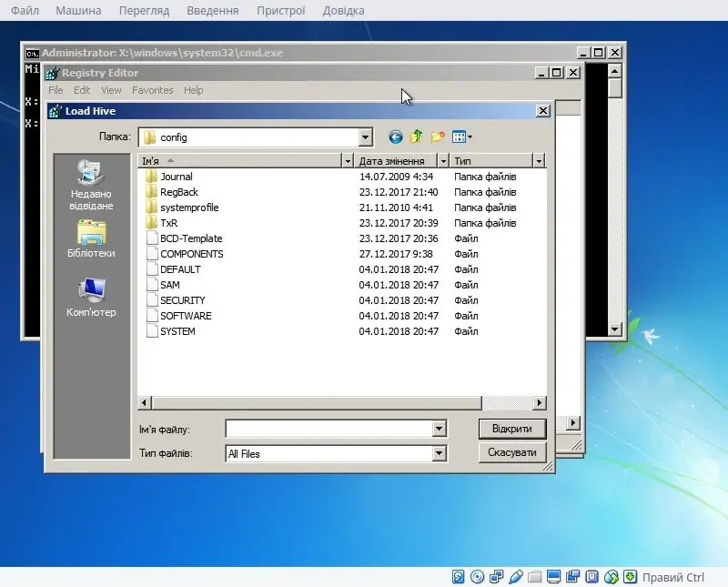Open Registry Editor Help menu

pos(193,90)
